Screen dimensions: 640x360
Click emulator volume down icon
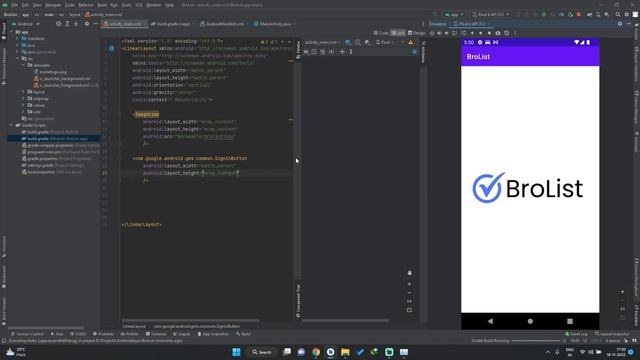click(x=447, y=33)
